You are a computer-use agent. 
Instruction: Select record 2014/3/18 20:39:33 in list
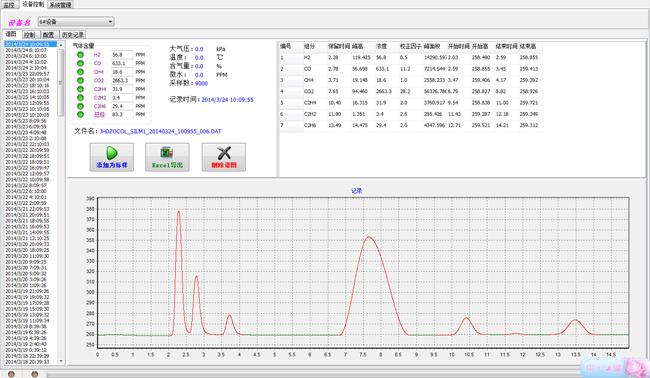click(31, 362)
